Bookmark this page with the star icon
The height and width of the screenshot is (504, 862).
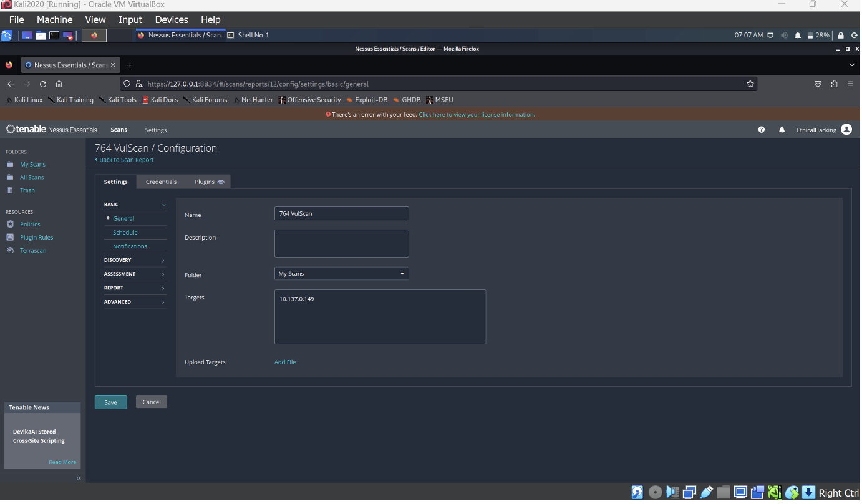click(750, 84)
